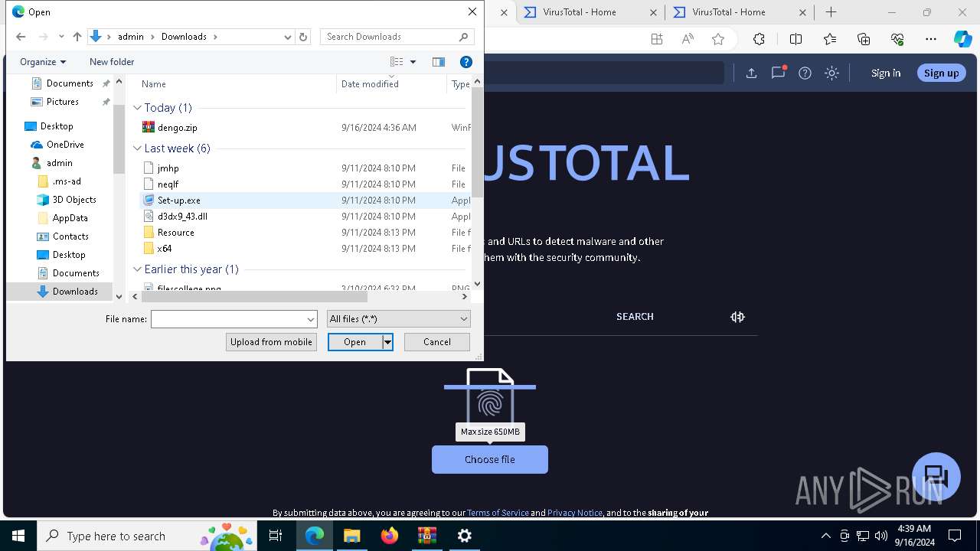Open Edge Collections icon
This screenshot has width=980, height=551.
pos(864,39)
